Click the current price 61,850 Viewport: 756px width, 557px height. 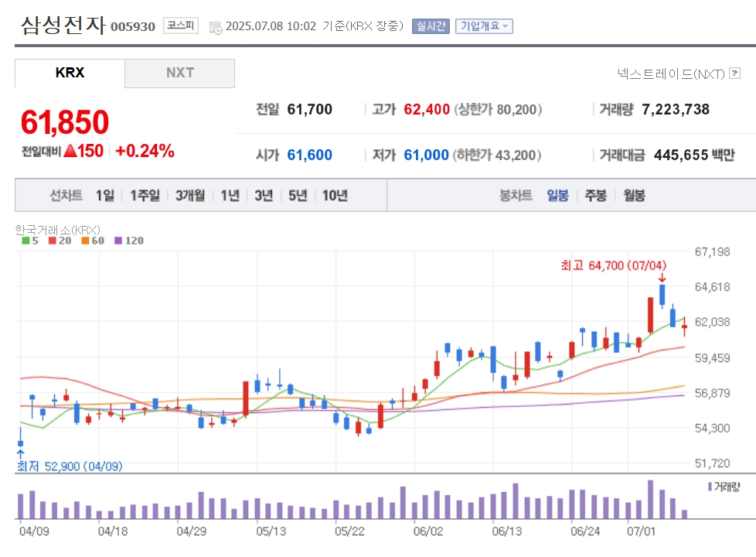[65, 121]
